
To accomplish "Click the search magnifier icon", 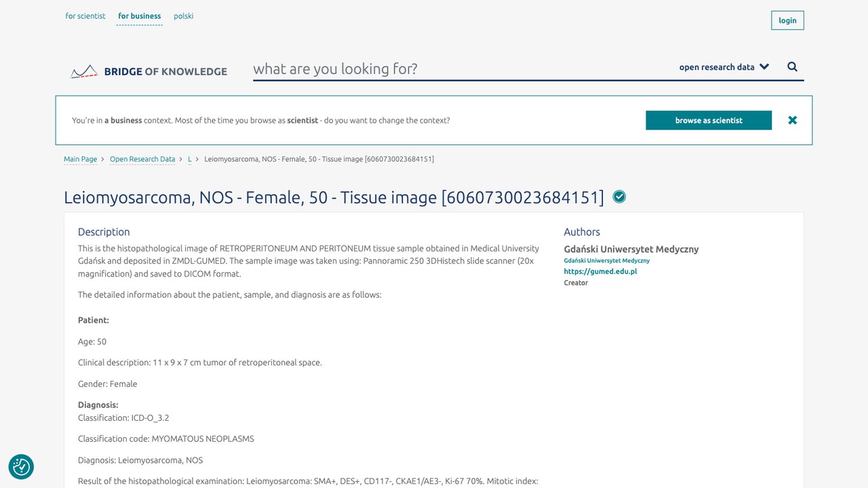I will coord(792,67).
